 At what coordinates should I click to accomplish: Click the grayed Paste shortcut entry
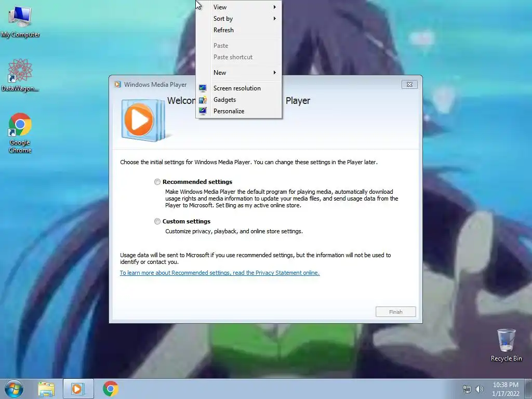[239, 57]
